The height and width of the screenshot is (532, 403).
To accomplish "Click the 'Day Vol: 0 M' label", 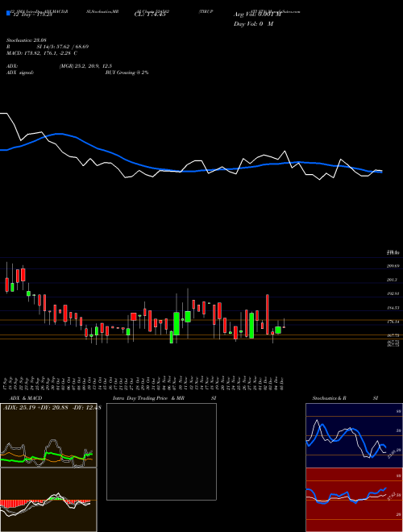I will click(x=253, y=23).
